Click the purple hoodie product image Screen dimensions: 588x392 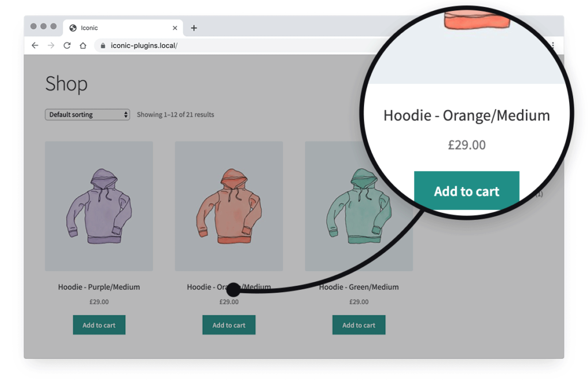99,205
